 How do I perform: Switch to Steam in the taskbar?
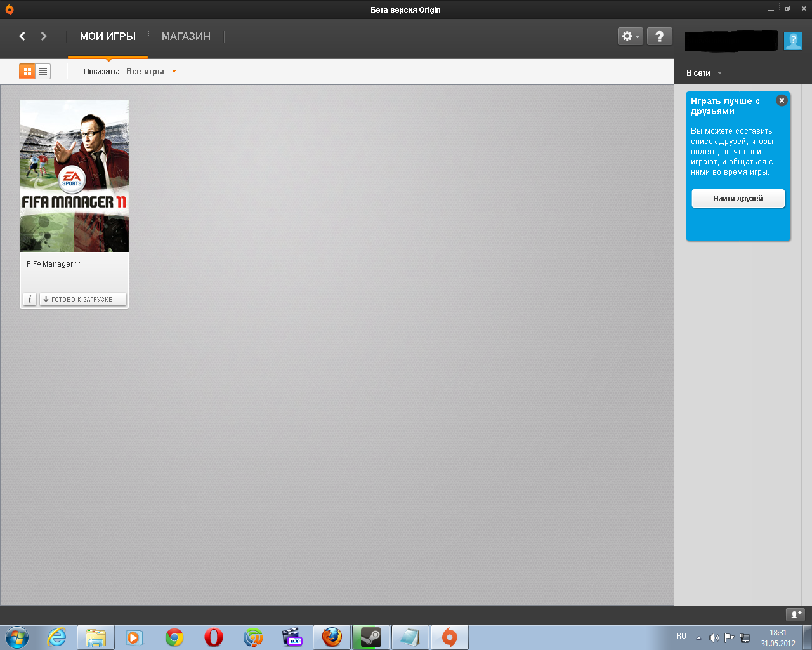pos(371,637)
